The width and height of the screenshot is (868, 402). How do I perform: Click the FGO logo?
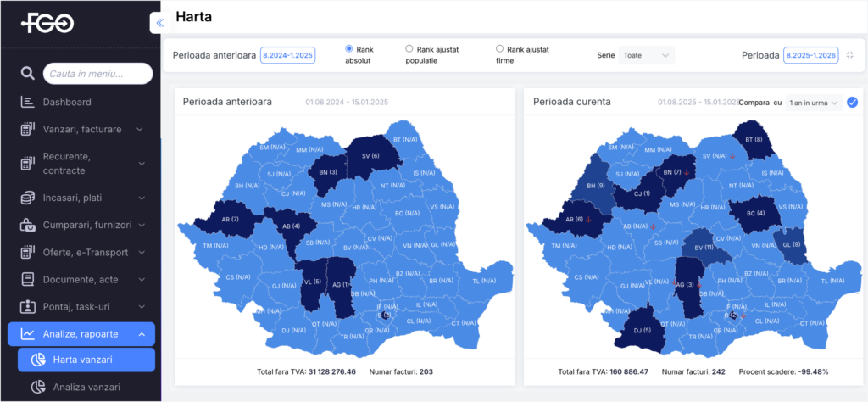(x=47, y=24)
